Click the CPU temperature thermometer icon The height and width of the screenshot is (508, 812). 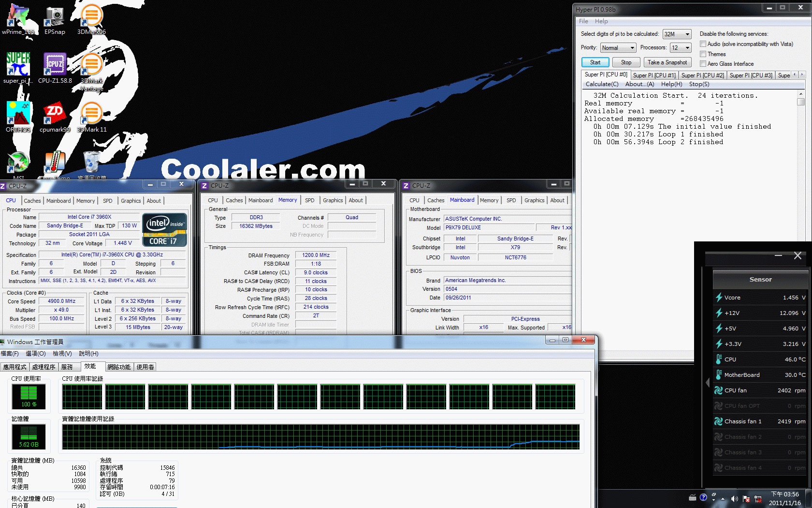(719, 359)
